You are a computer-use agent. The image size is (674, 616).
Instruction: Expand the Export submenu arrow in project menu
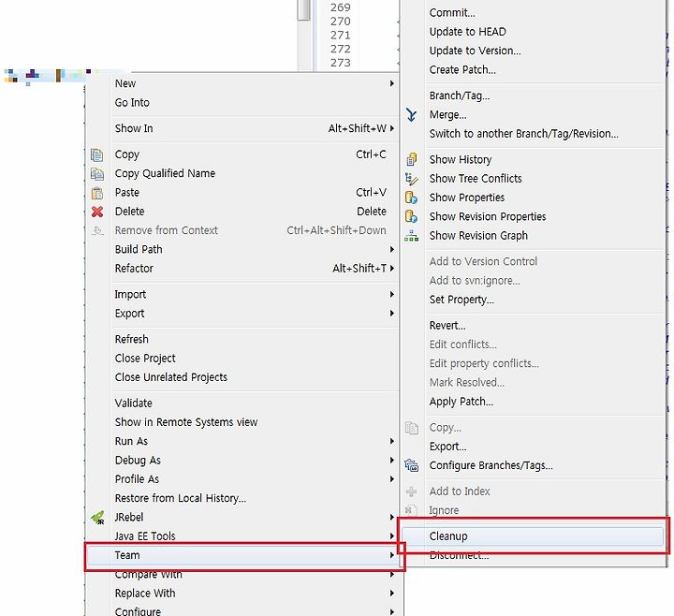pos(391,314)
